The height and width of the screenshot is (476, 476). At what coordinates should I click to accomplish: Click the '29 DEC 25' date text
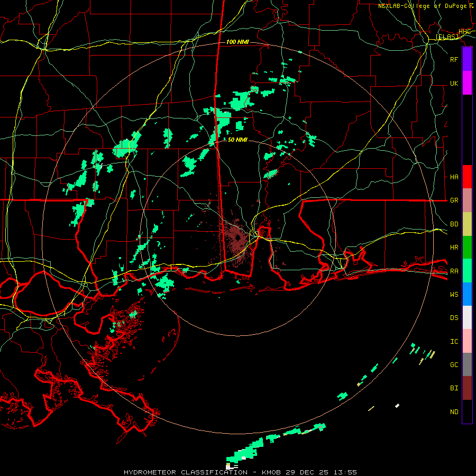tap(307, 472)
